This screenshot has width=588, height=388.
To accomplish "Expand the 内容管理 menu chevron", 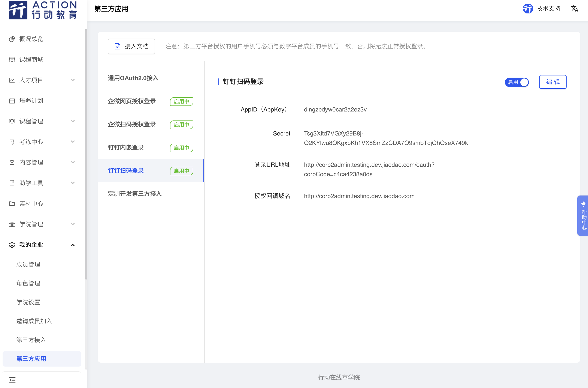I will pos(73,162).
